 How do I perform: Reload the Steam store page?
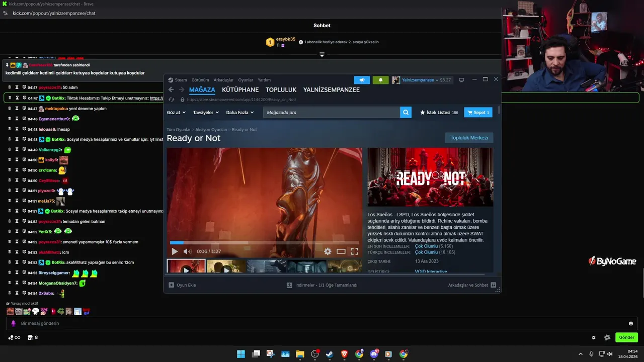coord(172,100)
